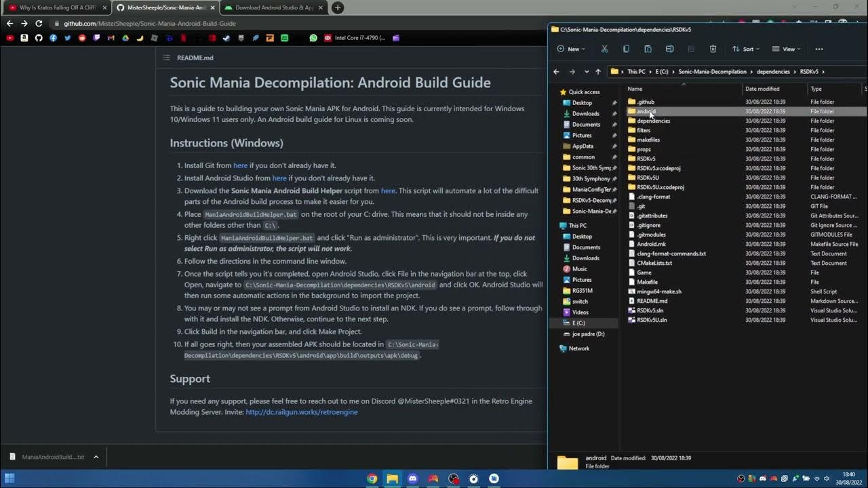Click the Delete trash icon in Explorer
868x488 pixels.
click(713, 49)
